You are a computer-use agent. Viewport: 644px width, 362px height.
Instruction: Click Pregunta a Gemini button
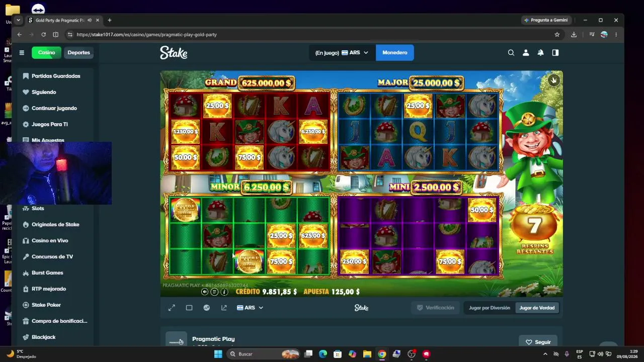pyautogui.click(x=545, y=20)
